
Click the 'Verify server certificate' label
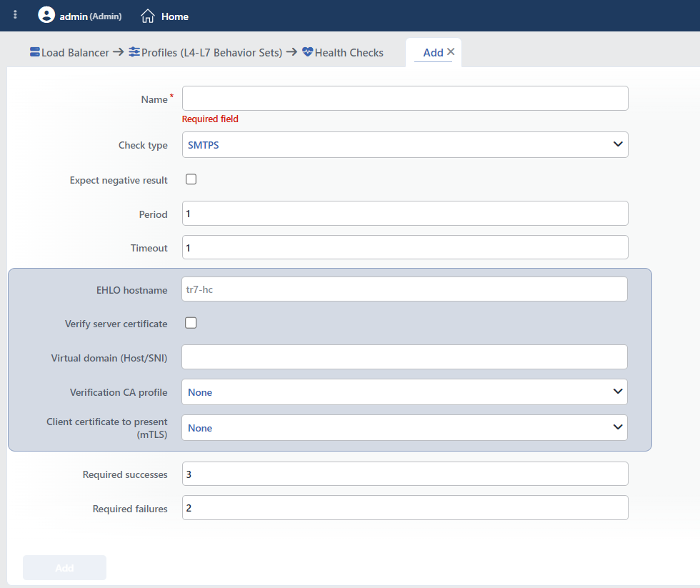[x=116, y=324]
